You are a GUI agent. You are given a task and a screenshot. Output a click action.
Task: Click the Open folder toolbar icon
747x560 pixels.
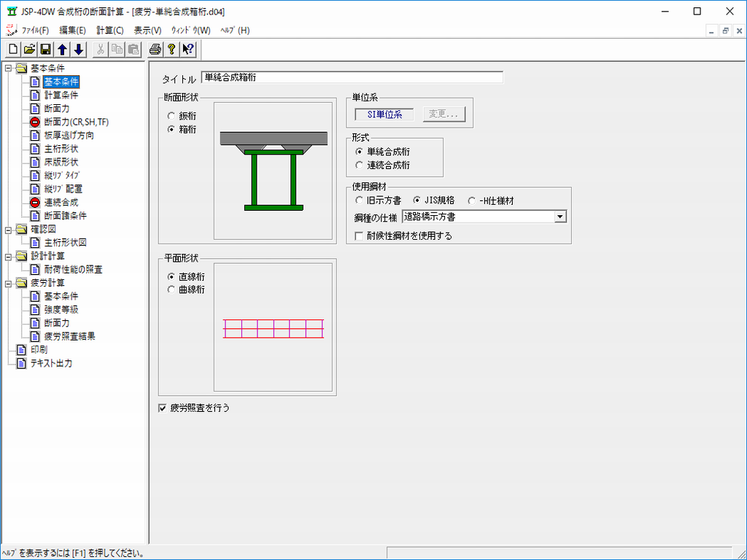29,50
